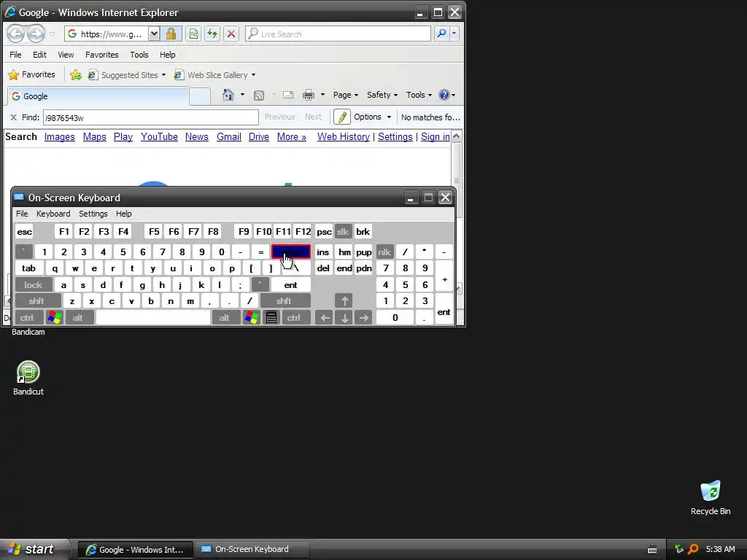Viewport: 747px width, 560px height.
Task: Click the page scrollbar up arrow
Action: tap(456, 136)
